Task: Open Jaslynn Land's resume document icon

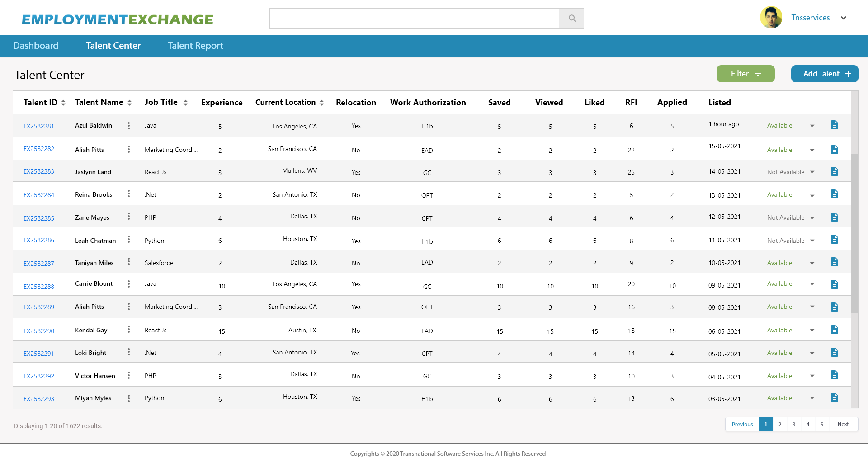Action: coord(835,171)
